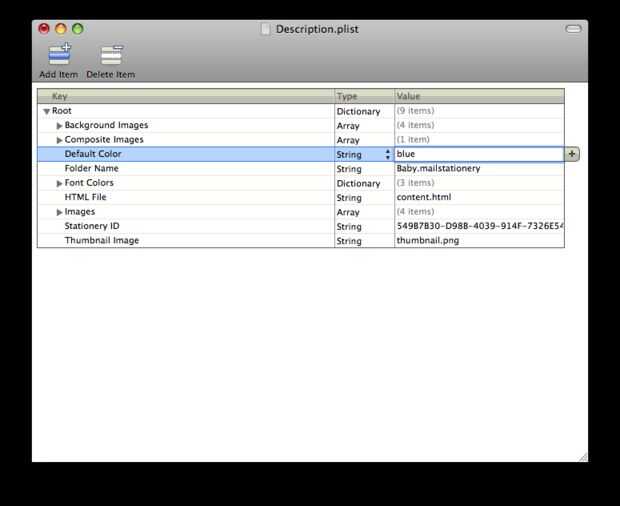Viewport: 620px width, 506px height.
Task: Click the (9 items) value of Root
Action: (415, 111)
